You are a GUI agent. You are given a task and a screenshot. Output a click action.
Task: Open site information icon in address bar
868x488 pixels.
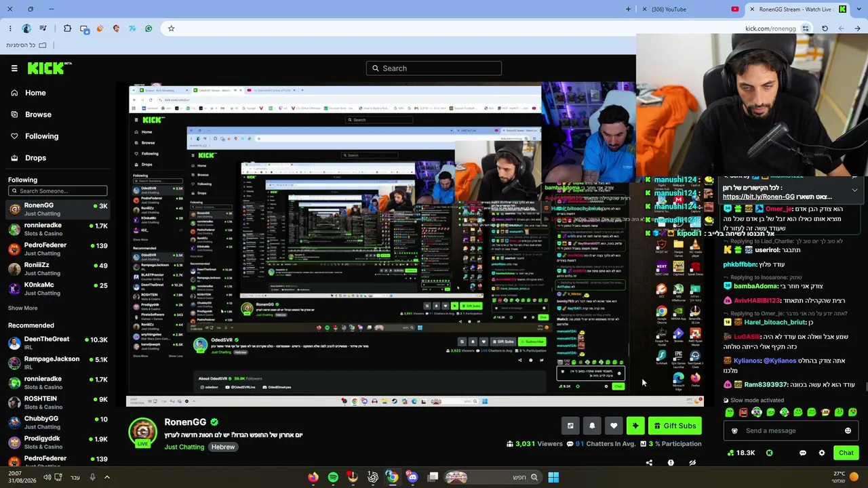(806, 28)
